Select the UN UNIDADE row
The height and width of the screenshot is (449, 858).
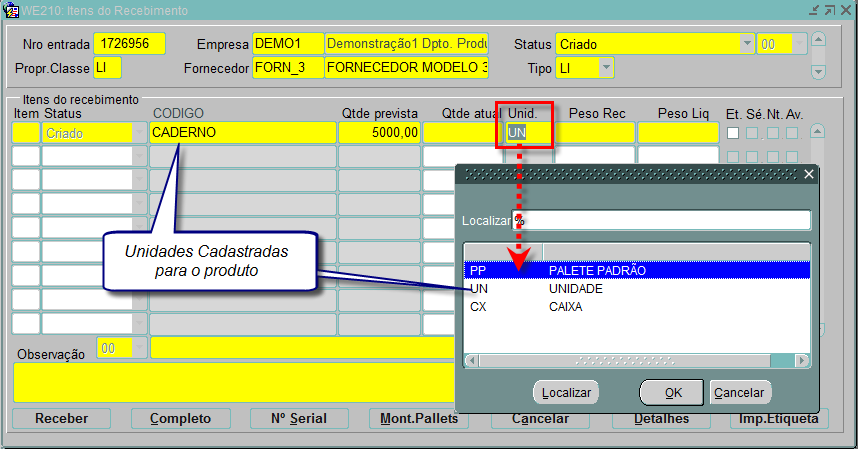[637, 289]
